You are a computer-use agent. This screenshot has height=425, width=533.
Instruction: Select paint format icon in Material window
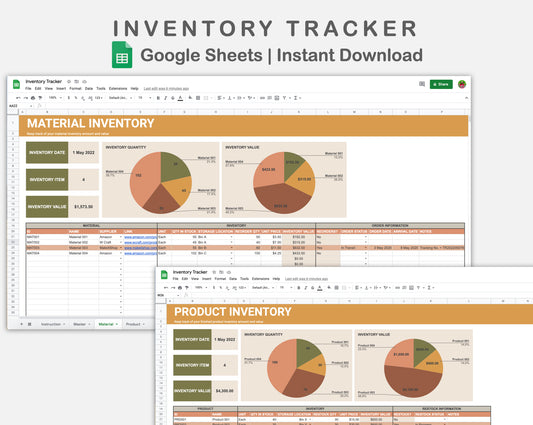40,98
